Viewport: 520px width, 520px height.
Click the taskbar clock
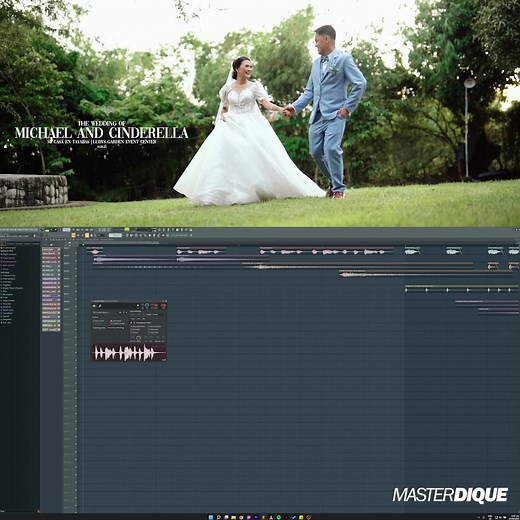click(514, 517)
